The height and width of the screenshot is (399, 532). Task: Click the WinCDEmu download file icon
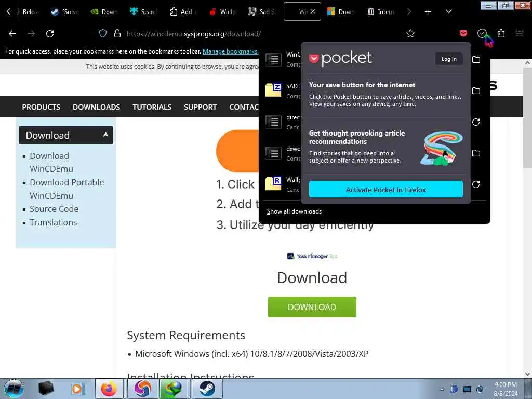pos(273,59)
